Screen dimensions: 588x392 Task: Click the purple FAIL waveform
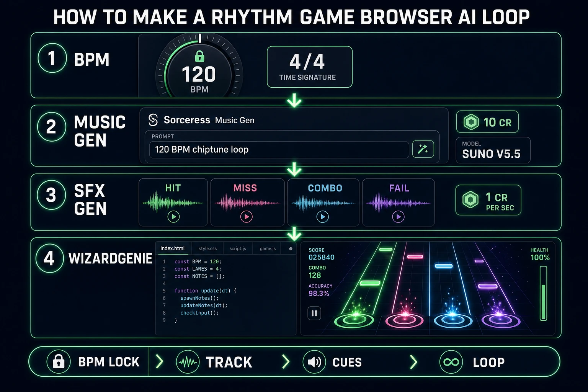tap(398, 203)
